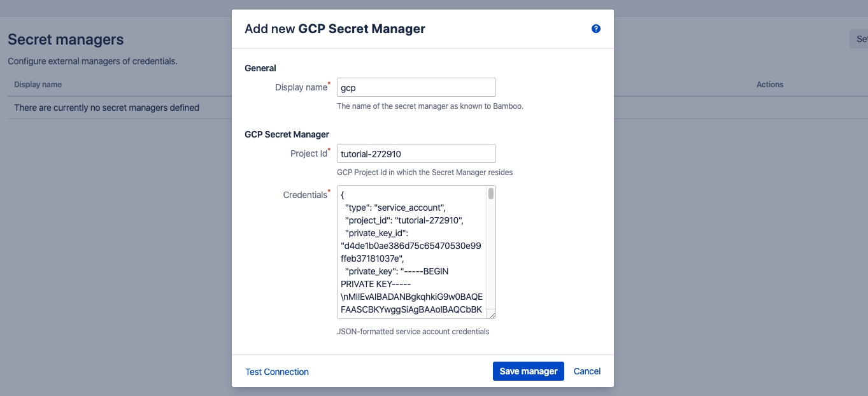Click the 'General' section heading
This screenshot has width=868, height=396.
point(260,68)
